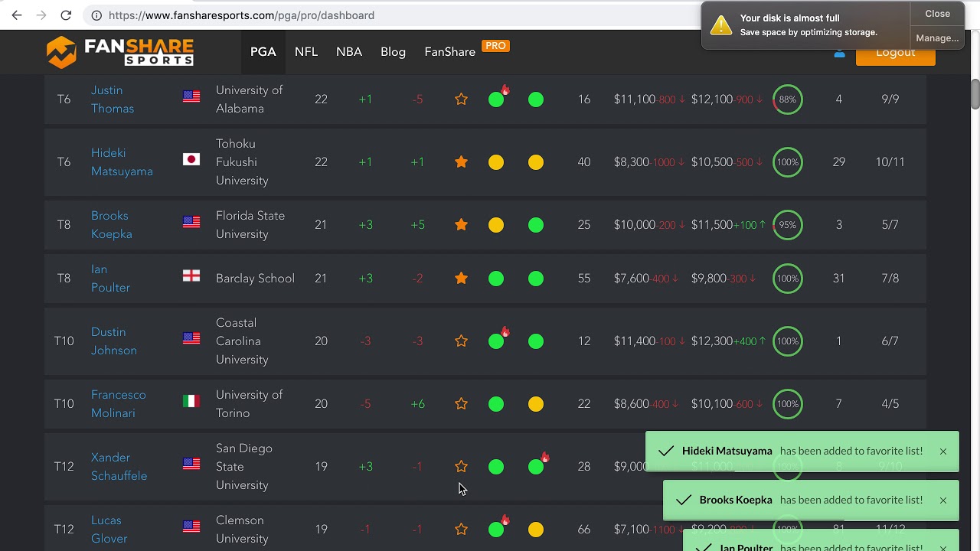Open Xander Schauffele player page
The height and width of the screenshot is (551, 980).
coord(119,466)
